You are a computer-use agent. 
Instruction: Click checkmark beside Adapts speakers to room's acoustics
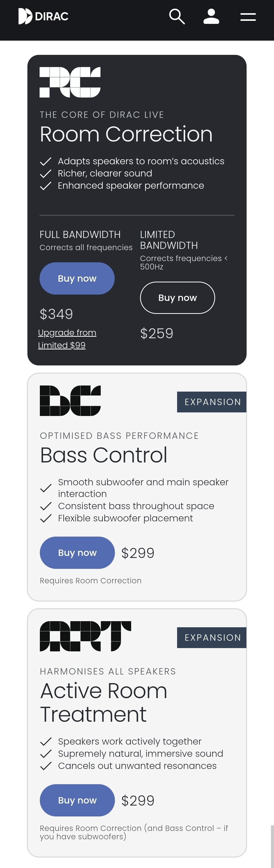[45, 162]
